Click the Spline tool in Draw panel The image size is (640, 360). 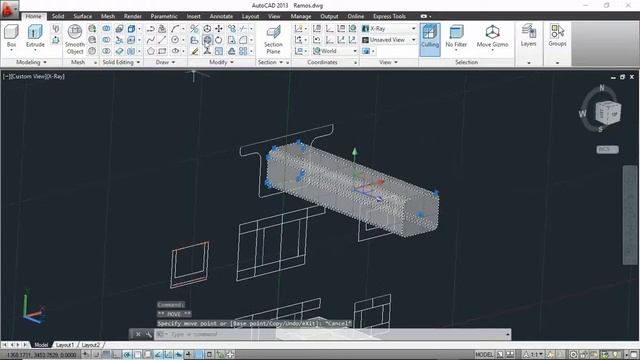point(151,40)
